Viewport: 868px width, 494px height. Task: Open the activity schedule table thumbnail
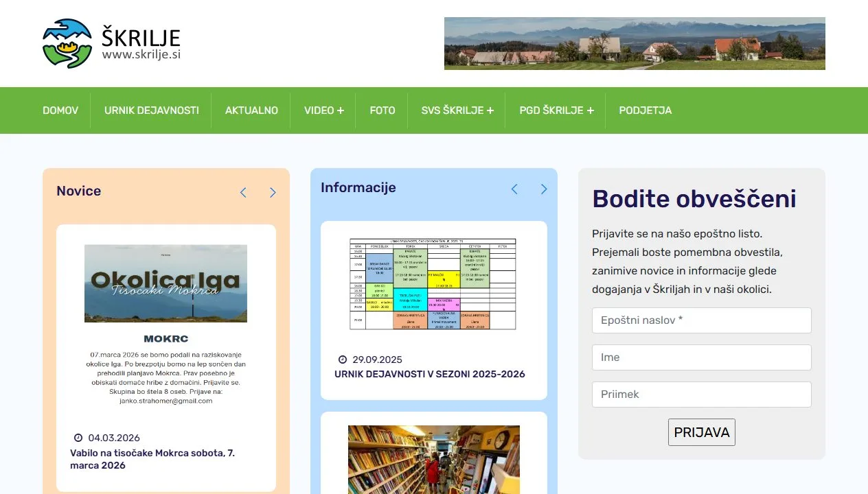433,284
